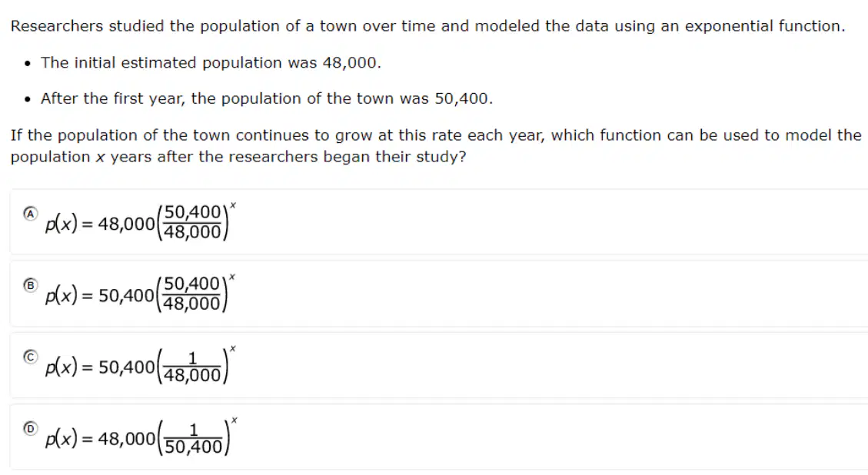The height and width of the screenshot is (475, 868).
Task: Click the "initial estimated population was 48,000" bullet
Action: [x=211, y=62]
